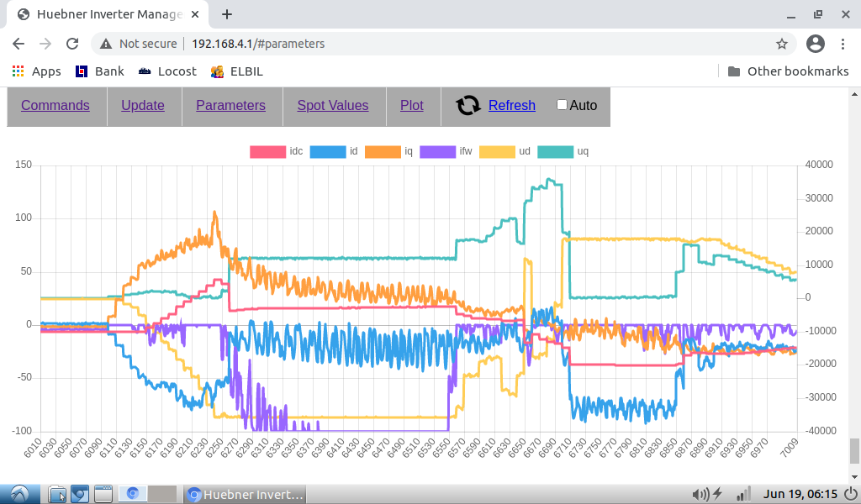This screenshot has width=861, height=504.
Task: Open the Apps shortcut in bookmarks bar
Action: tap(35, 71)
